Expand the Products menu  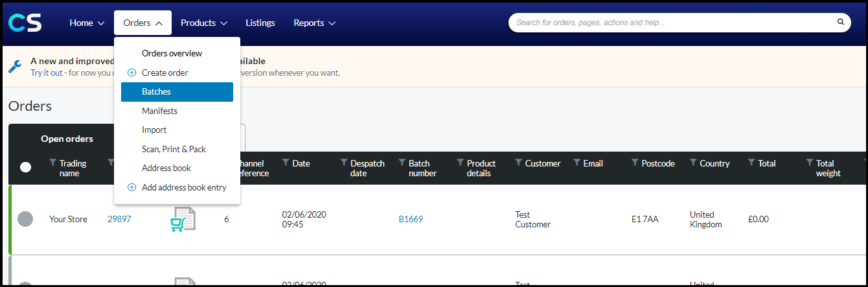[204, 23]
